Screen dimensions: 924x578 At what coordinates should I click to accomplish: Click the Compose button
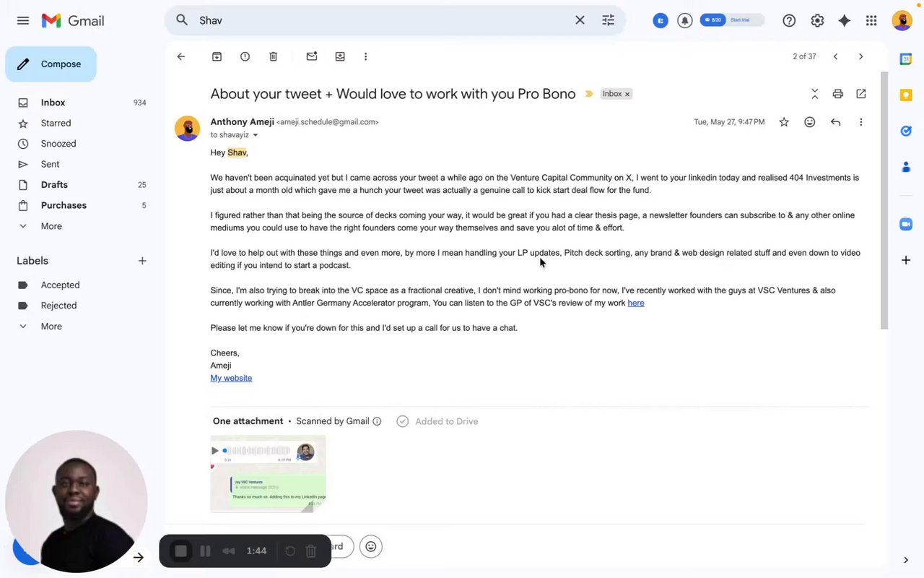coord(51,64)
